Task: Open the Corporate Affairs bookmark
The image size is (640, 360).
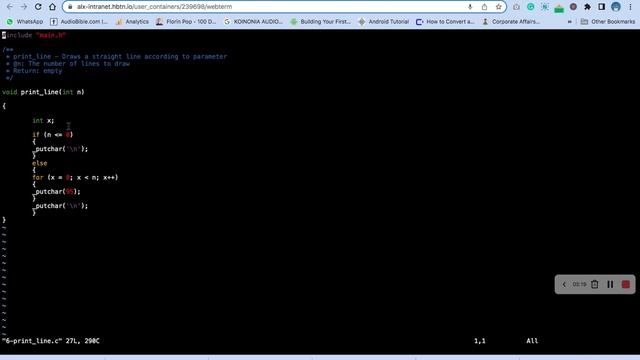Action: click(x=511, y=22)
